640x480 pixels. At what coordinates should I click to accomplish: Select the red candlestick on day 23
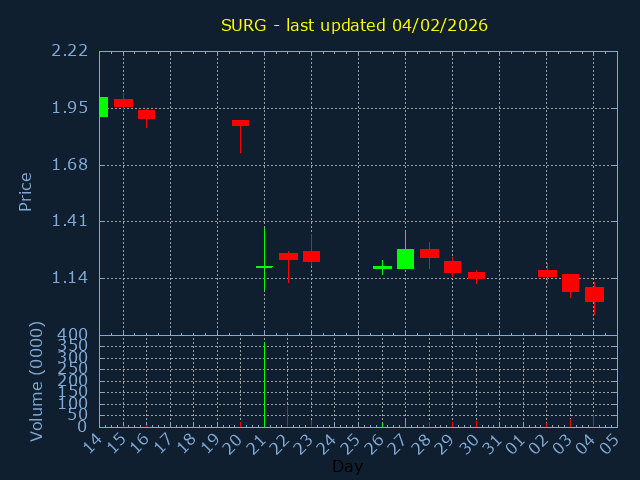pos(311,257)
